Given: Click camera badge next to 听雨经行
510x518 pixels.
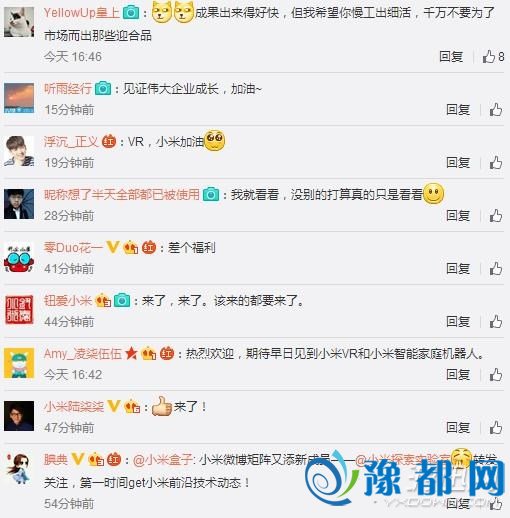Looking at the screenshot, I should [103, 89].
